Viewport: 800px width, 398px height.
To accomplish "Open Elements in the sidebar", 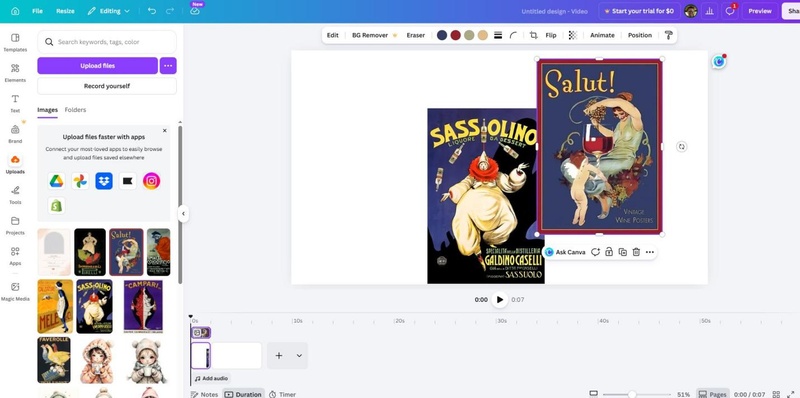I will 15,73.
